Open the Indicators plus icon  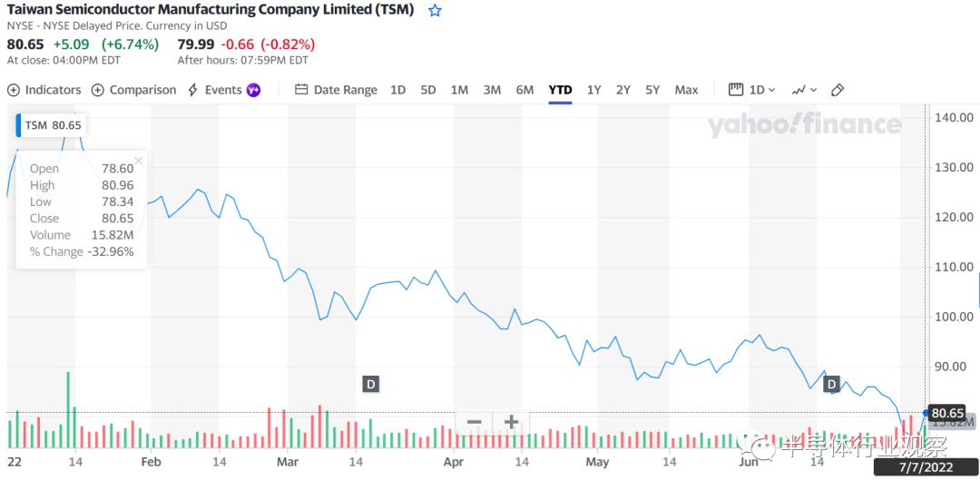point(14,90)
